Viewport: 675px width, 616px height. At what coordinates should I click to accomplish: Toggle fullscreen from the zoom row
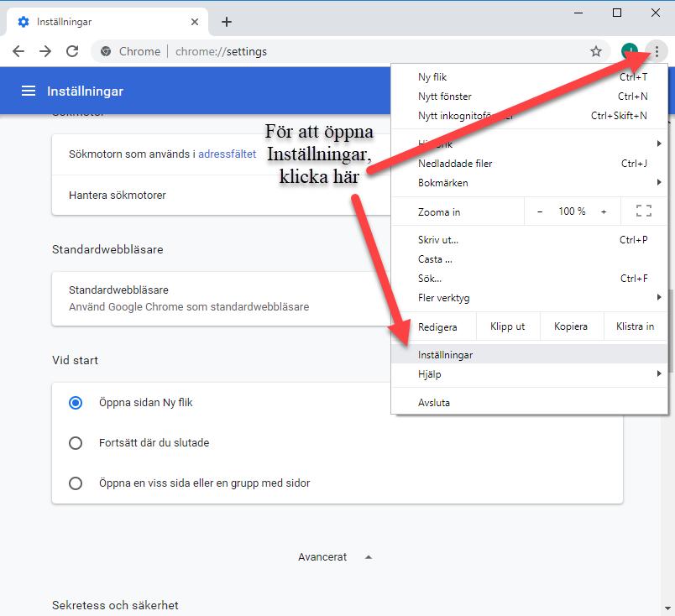tap(644, 211)
